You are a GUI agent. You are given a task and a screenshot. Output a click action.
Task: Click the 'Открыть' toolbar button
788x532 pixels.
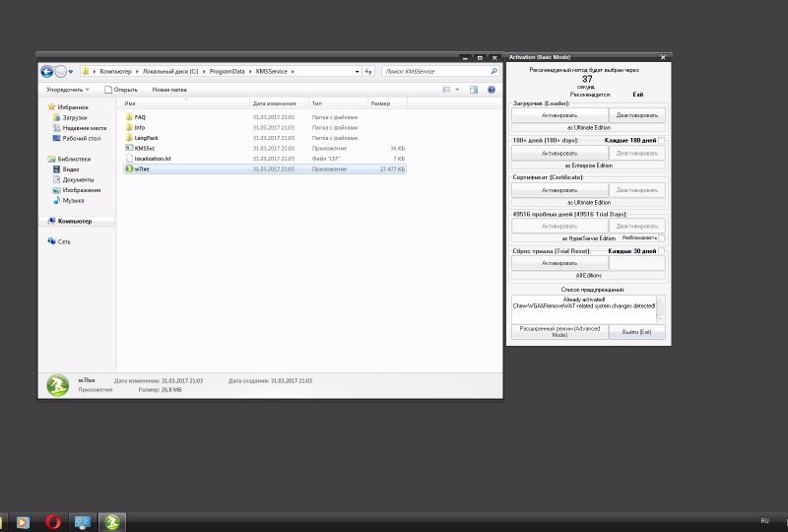click(x=120, y=90)
